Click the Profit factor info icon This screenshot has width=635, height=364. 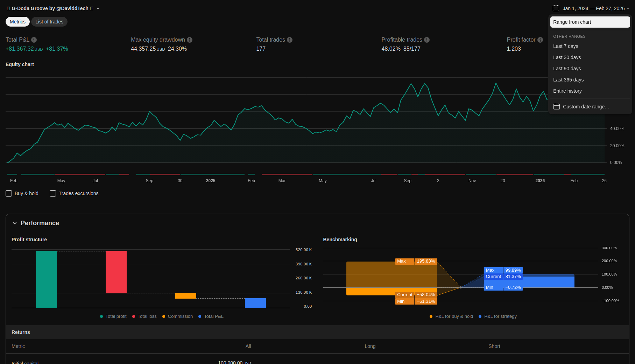point(540,40)
